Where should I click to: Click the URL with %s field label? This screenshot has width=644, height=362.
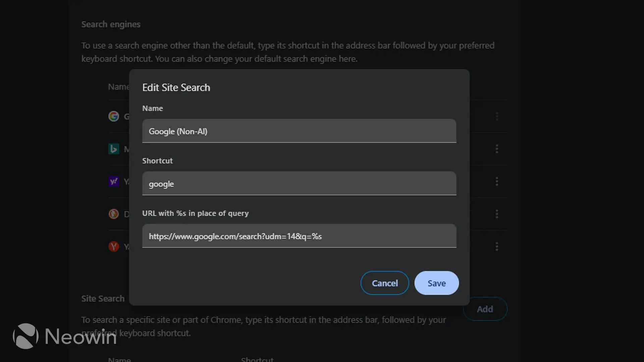tap(195, 214)
